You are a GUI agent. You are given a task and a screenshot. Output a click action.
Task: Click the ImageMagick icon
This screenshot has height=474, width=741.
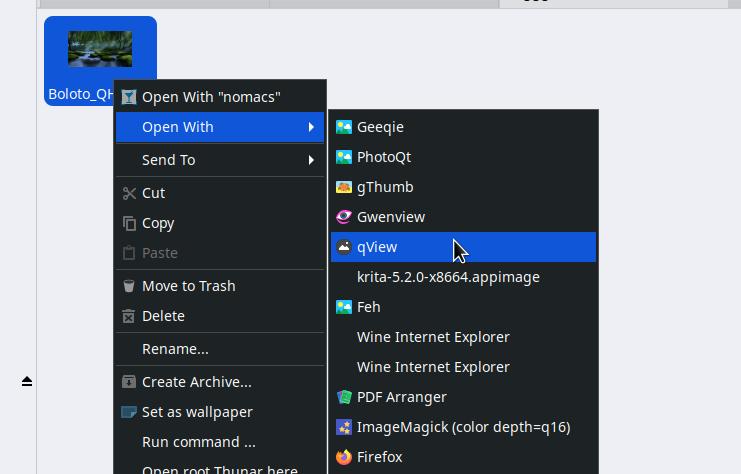point(344,427)
